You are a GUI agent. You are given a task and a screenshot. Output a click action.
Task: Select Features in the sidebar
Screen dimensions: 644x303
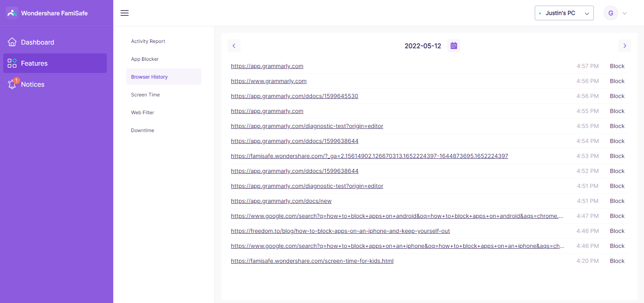pos(55,63)
